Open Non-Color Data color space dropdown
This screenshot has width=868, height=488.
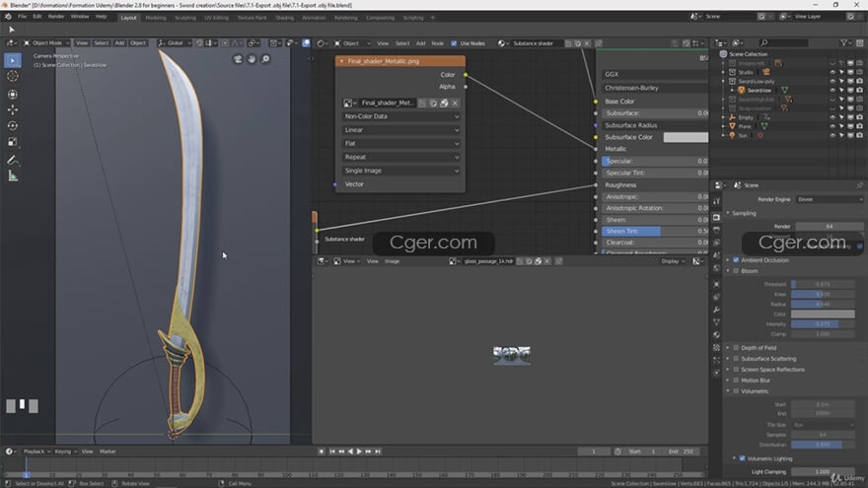pyautogui.click(x=400, y=116)
